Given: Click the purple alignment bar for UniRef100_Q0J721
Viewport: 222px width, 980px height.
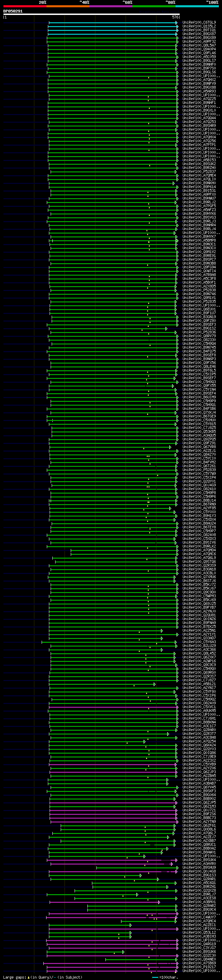Looking at the screenshot, I should click(x=113, y=810).
